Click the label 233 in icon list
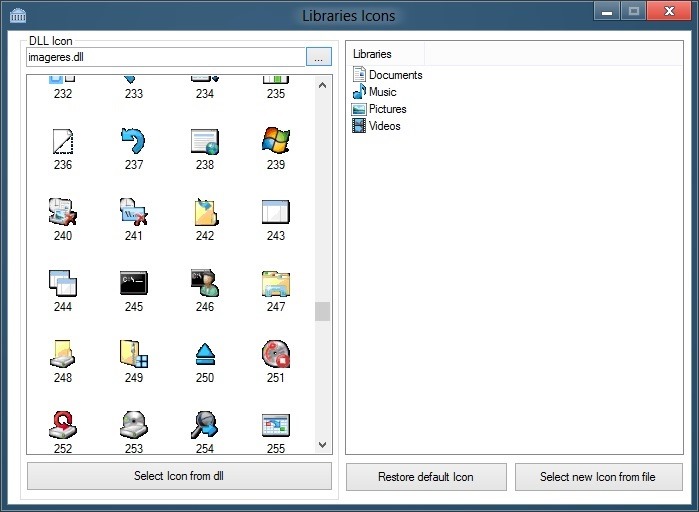 [x=134, y=94]
